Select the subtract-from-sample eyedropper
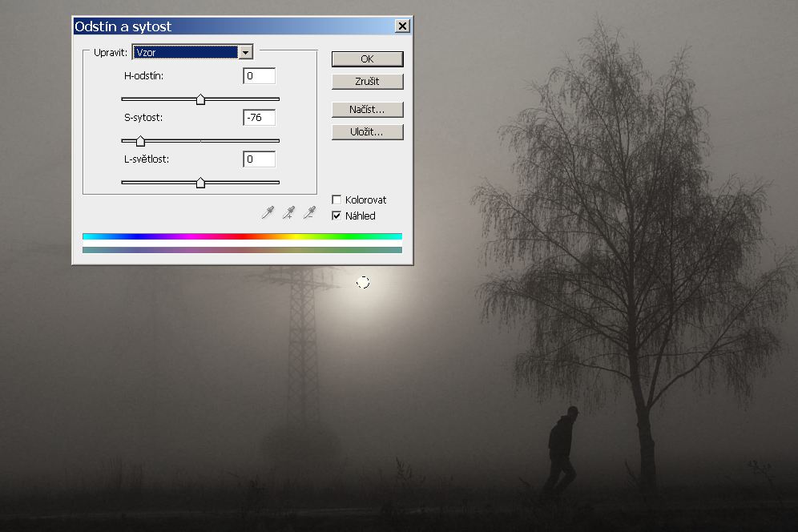 point(309,212)
